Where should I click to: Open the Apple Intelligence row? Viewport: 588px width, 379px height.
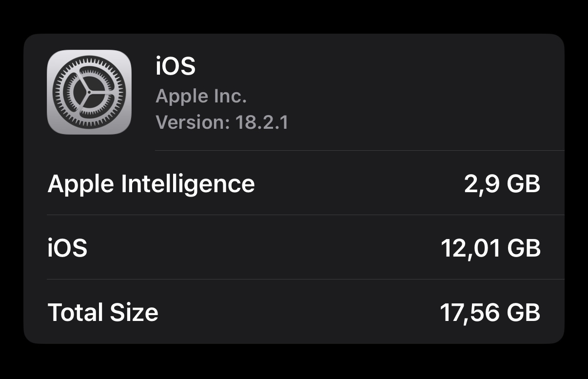click(293, 184)
